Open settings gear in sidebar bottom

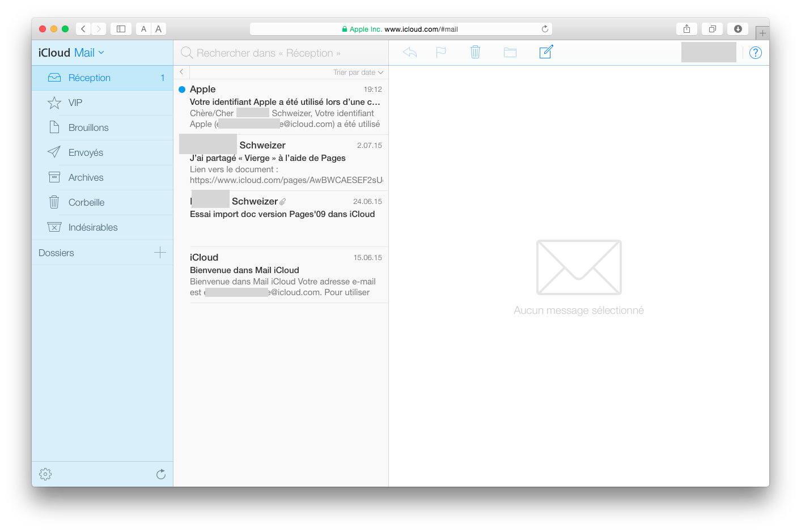coord(45,474)
